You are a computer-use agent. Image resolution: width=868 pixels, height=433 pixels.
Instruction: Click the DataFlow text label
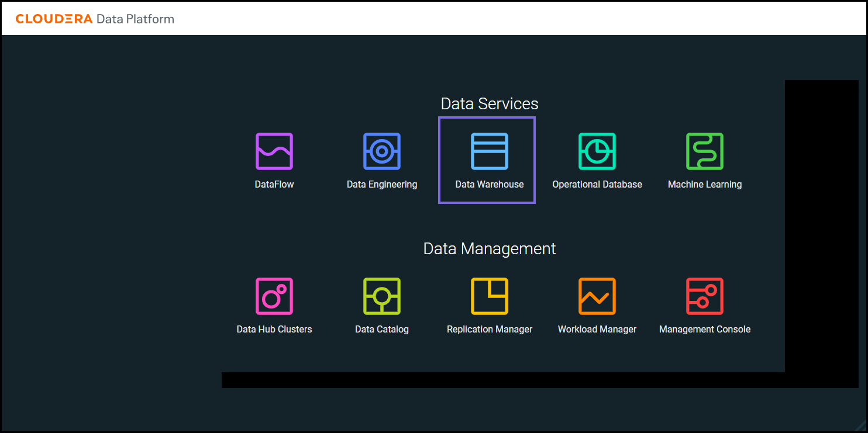pyautogui.click(x=274, y=185)
